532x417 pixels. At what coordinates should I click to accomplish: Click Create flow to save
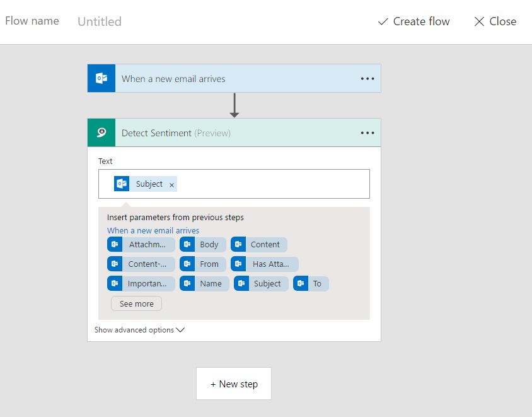(413, 21)
